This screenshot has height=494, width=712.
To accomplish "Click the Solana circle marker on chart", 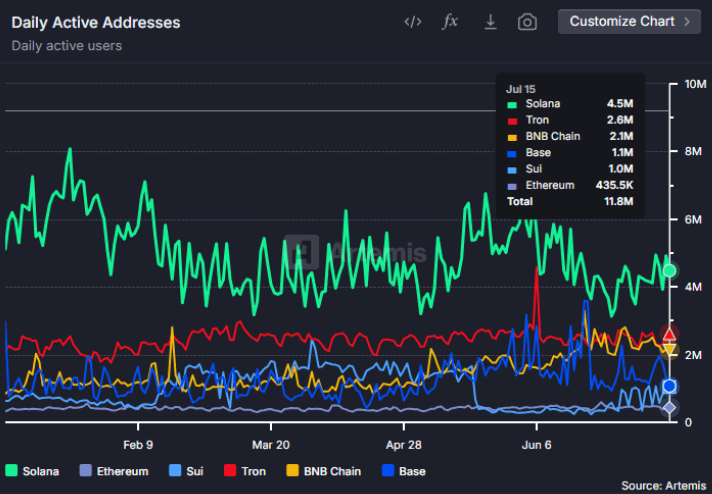I will [669, 270].
